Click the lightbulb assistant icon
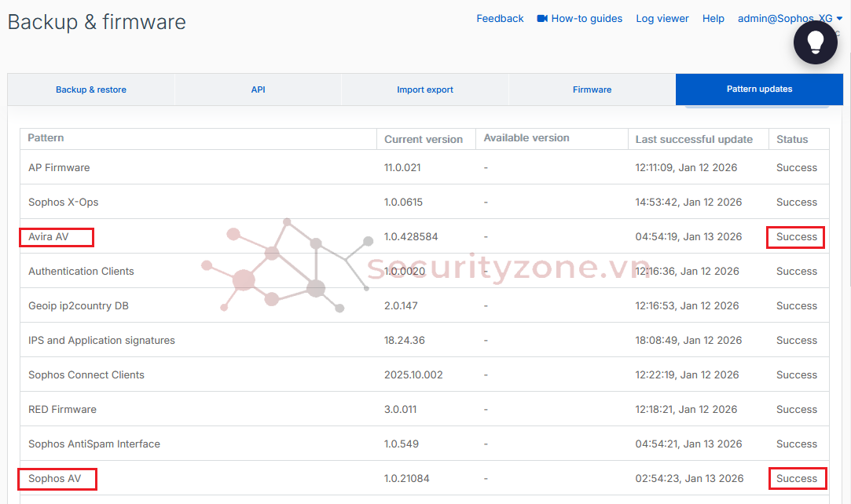The image size is (851, 504). tap(815, 42)
